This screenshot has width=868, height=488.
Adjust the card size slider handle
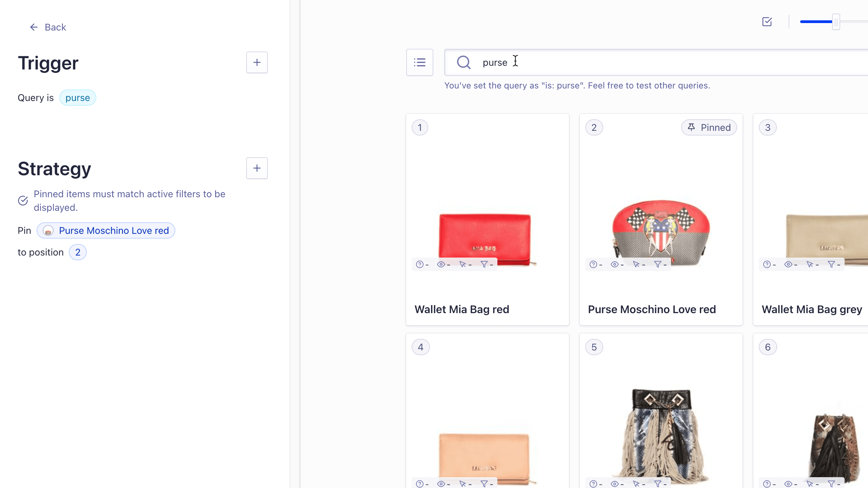point(836,22)
